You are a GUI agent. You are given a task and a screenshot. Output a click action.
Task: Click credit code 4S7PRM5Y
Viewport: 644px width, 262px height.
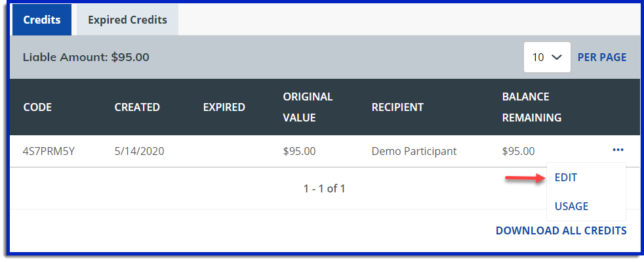(49, 152)
